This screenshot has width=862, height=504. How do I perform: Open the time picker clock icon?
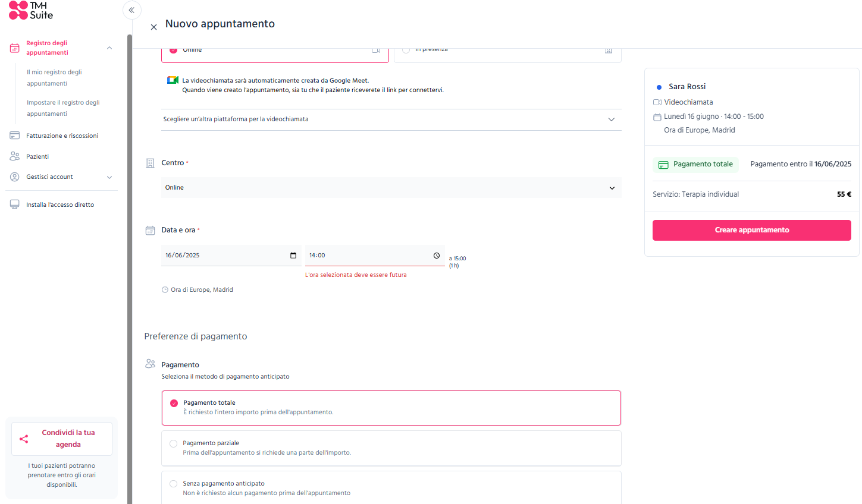coord(437,256)
